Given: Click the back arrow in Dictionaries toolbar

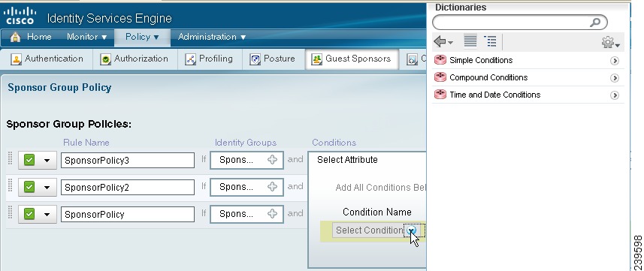Looking at the screenshot, I should pyautogui.click(x=440, y=41).
